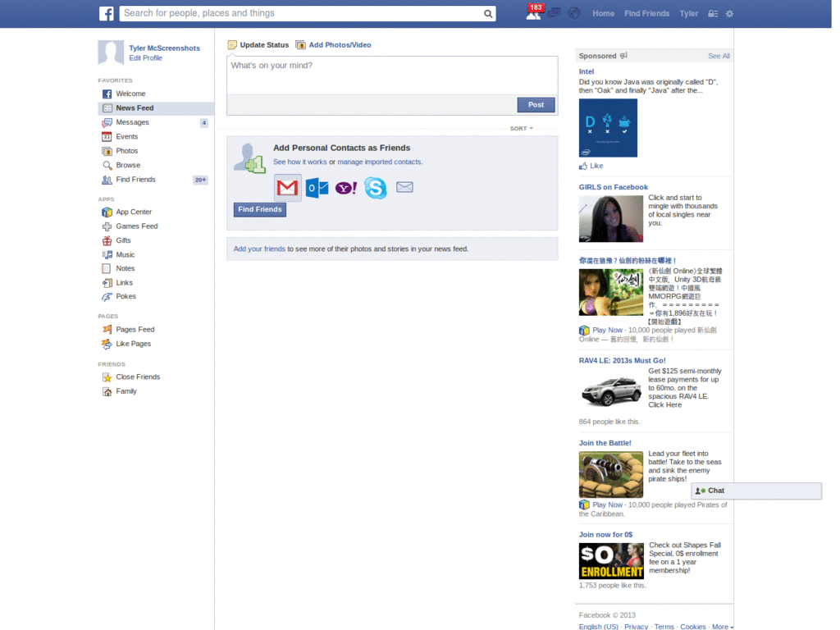Open friend requests icon with 183 badge
840x630 pixels.
pyautogui.click(x=534, y=12)
